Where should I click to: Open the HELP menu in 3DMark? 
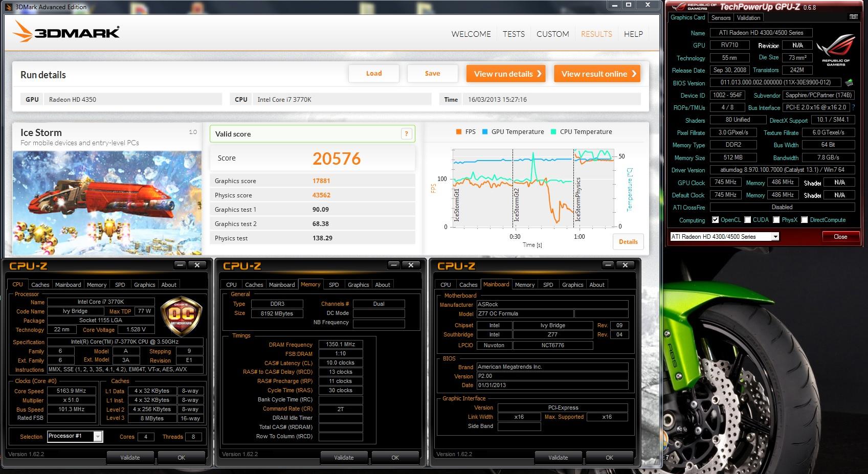click(x=633, y=34)
